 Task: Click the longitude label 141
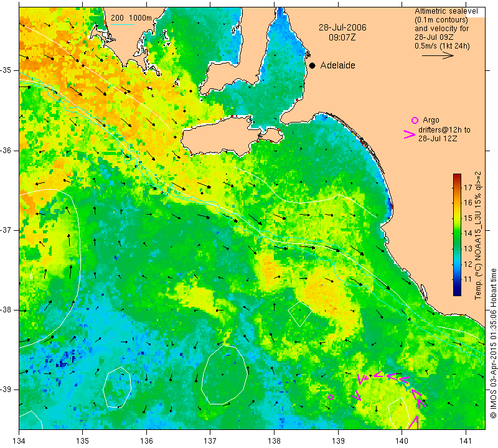pos(466,441)
